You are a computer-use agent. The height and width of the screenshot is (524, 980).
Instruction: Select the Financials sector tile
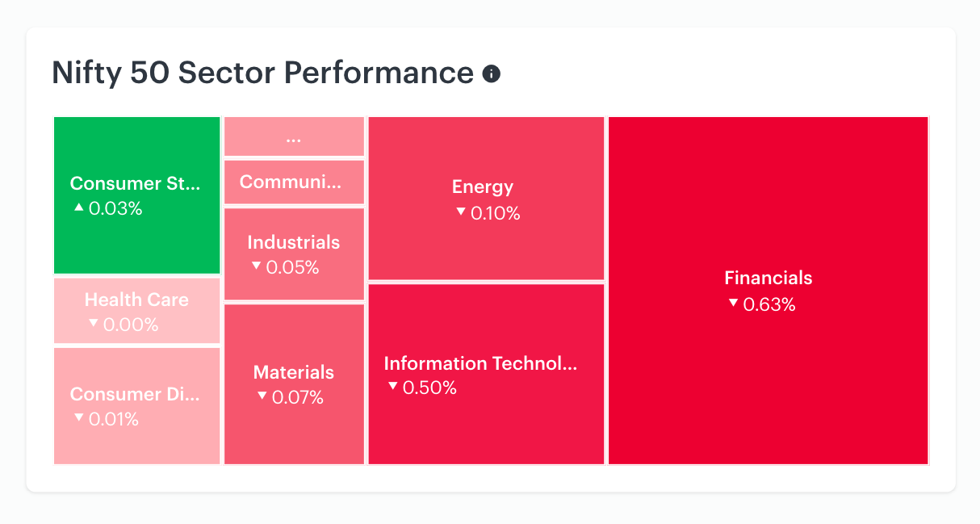pyautogui.click(x=768, y=291)
